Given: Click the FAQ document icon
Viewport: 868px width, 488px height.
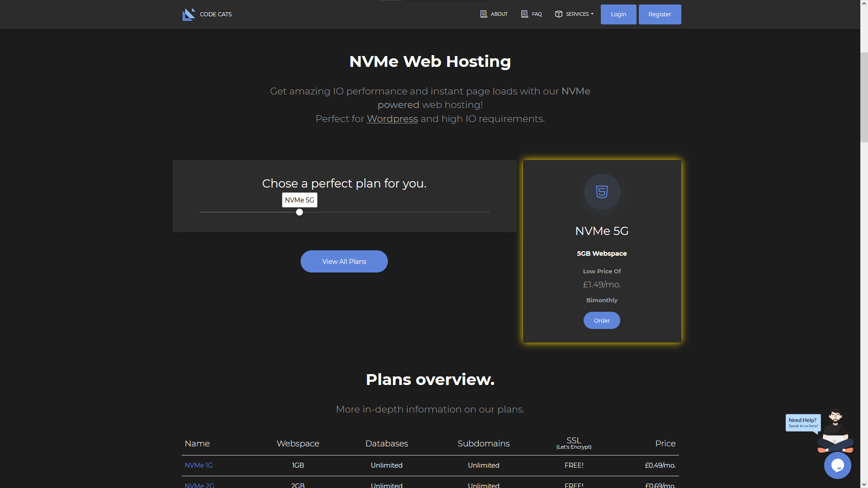Looking at the screenshot, I should pyautogui.click(x=524, y=14).
